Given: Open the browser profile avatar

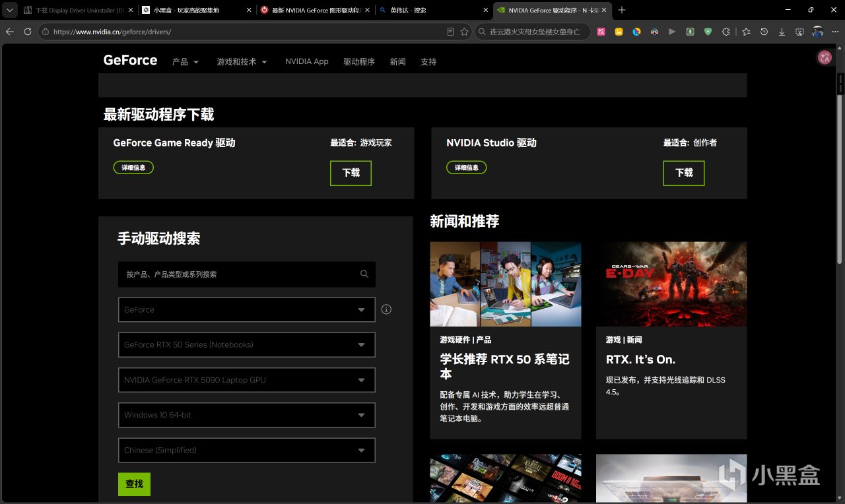Looking at the screenshot, I should click(x=817, y=32).
